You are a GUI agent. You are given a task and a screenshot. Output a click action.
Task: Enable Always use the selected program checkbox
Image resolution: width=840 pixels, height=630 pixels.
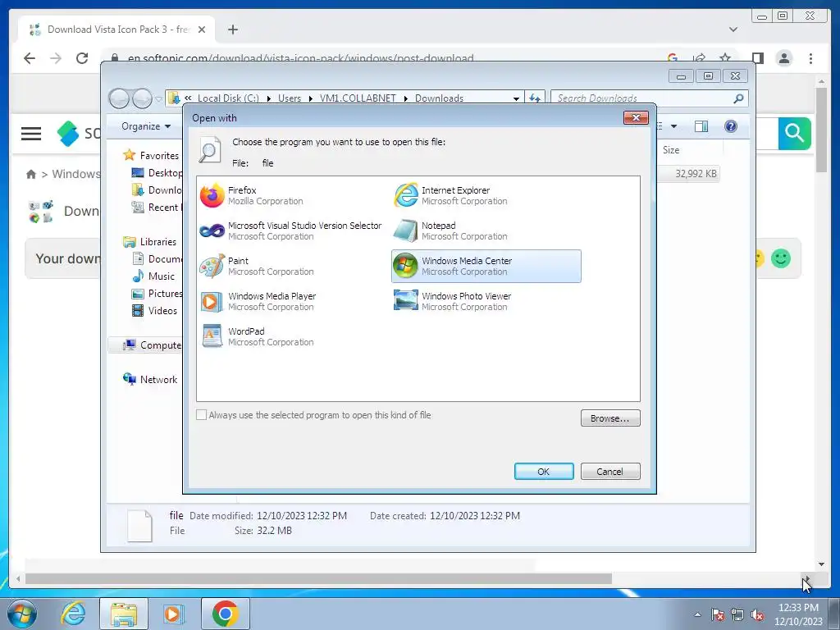click(x=202, y=414)
